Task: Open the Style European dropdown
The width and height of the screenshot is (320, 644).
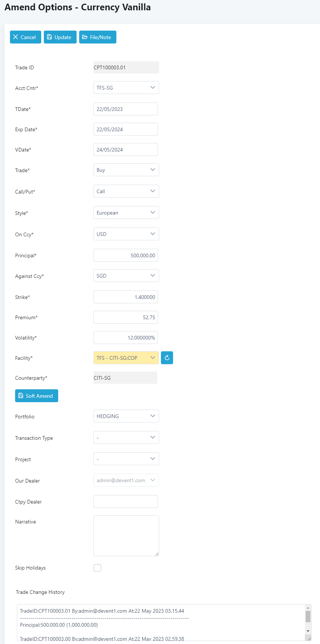Action: point(126,213)
